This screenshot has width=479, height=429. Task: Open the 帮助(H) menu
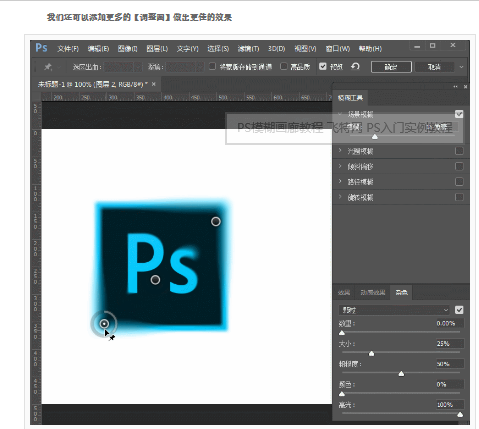coord(370,49)
